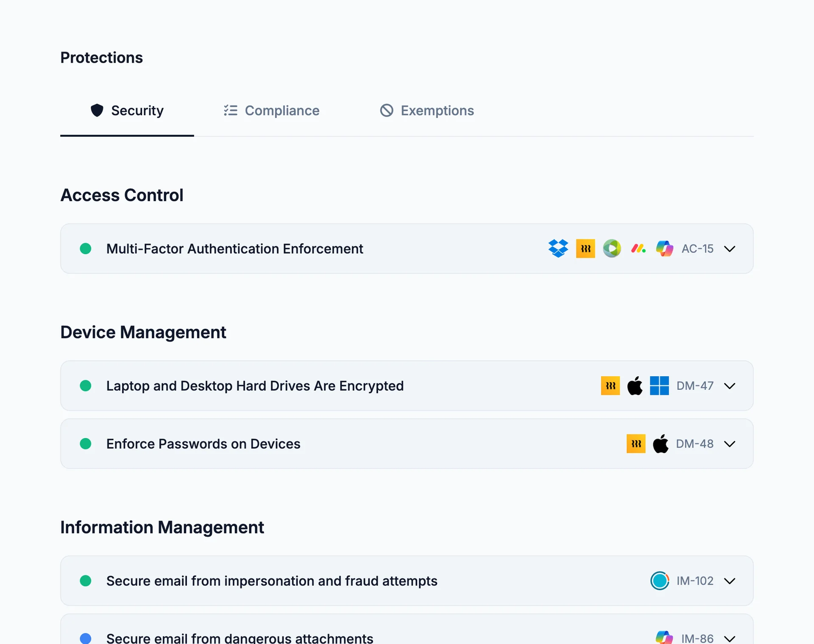This screenshot has width=814, height=644.
Task: Expand the Multi-Factor Authentication Enforcement chevron
Action: (730, 249)
